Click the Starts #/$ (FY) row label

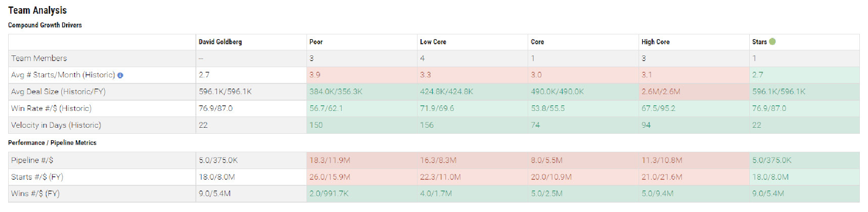[x=37, y=177]
